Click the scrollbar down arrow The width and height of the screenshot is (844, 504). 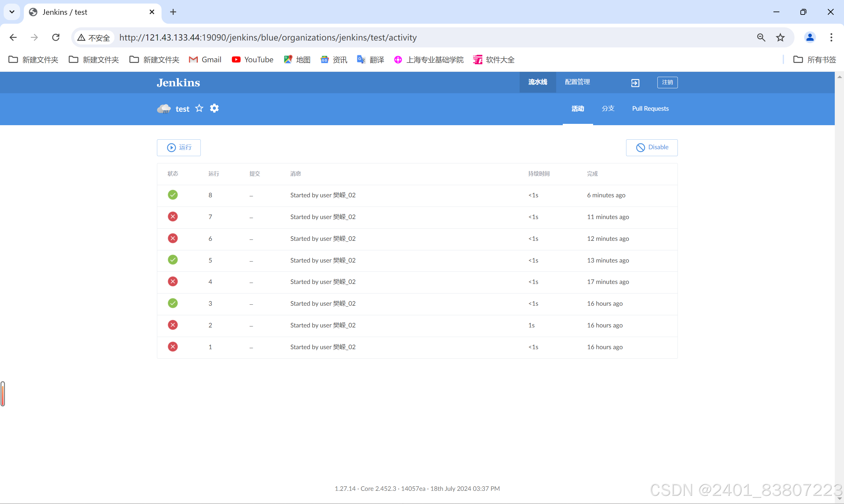[x=840, y=498]
